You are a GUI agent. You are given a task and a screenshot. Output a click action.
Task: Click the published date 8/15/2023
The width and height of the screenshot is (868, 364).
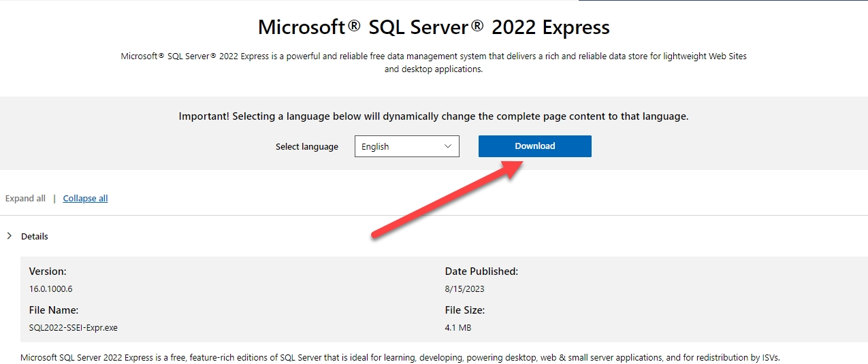pos(465,288)
